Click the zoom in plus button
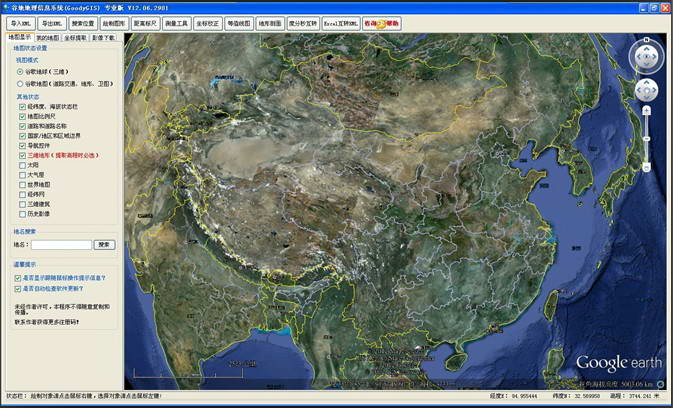The height and width of the screenshot is (408, 673). [x=646, y=108]
